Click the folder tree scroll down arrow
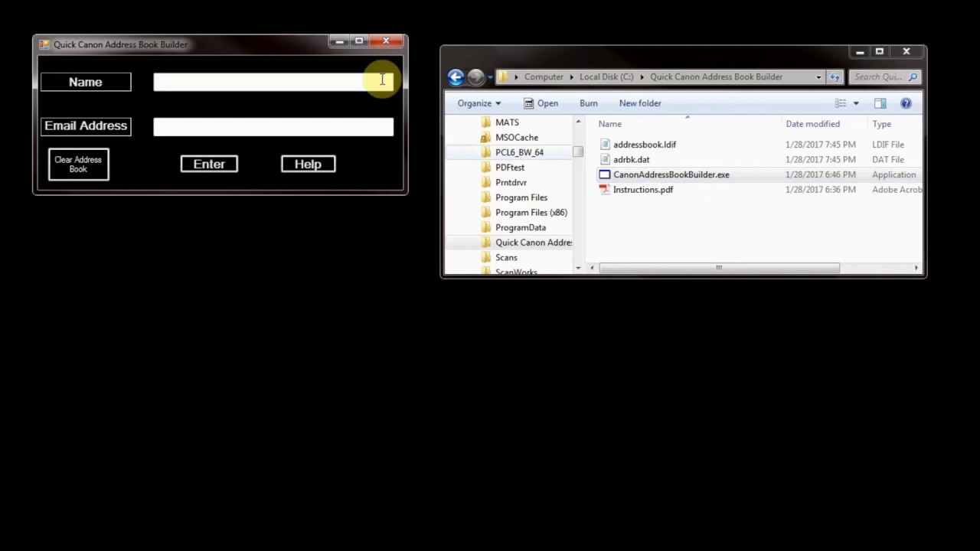Screen dimensions: 980x551 click(578, 268)
